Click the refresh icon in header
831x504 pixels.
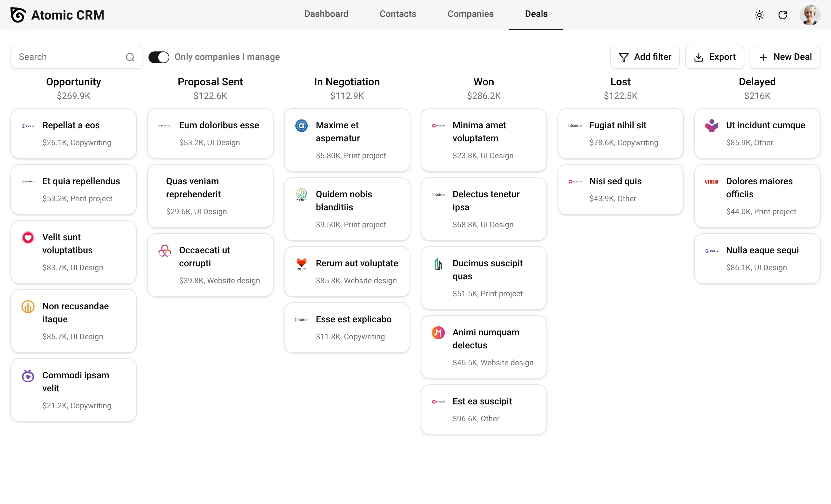coord(782,15)
